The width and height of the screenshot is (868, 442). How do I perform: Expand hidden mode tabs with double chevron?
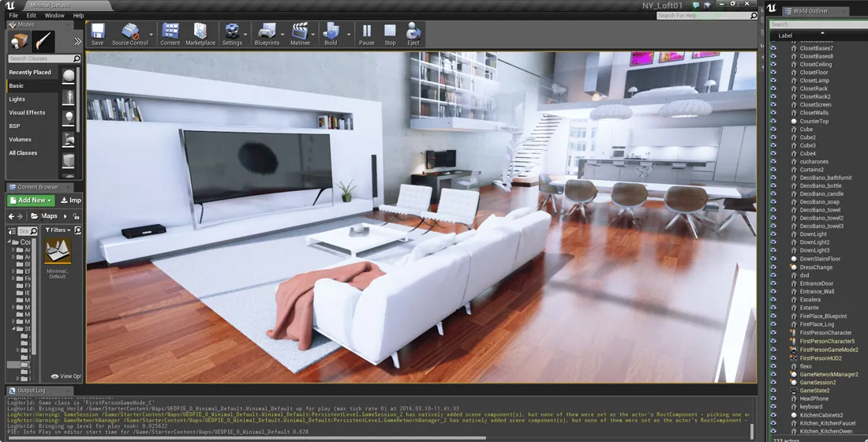click(x=77, y=42)
